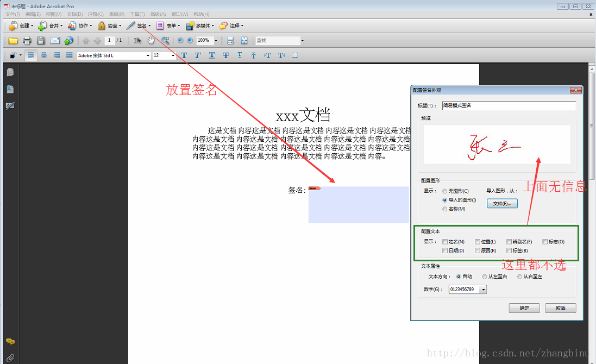Image resolution: width=596 pixels, height=364 pixels.
Task: Click the zoom out minus button
Action: click(x=180, y=40)
